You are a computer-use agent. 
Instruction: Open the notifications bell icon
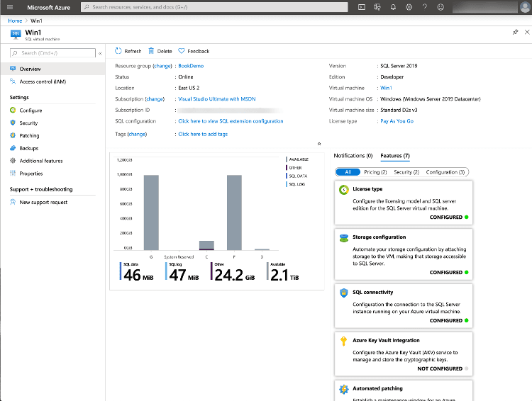(x=393, y=7)
